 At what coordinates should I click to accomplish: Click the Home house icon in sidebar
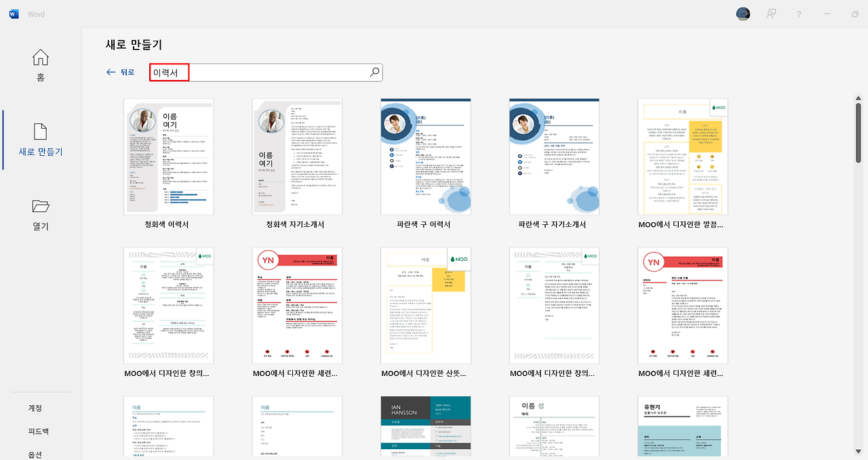tap(41, 58)
